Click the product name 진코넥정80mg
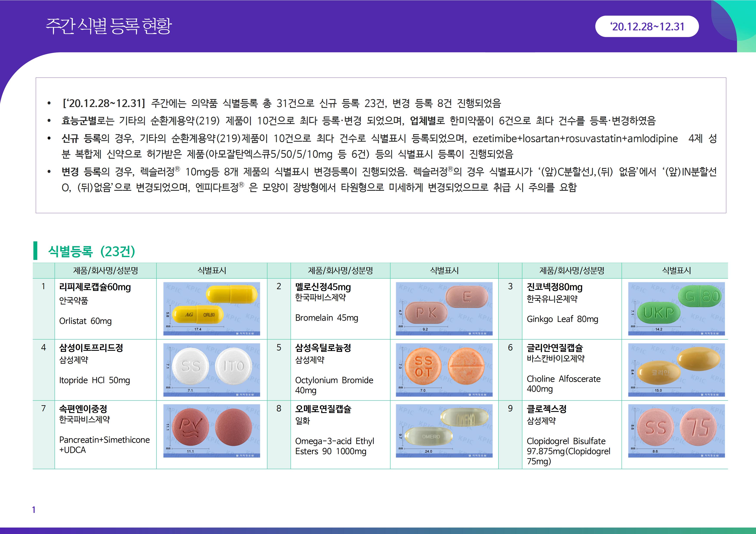Viewport: 756px width, 534px height. pos(555,287)
